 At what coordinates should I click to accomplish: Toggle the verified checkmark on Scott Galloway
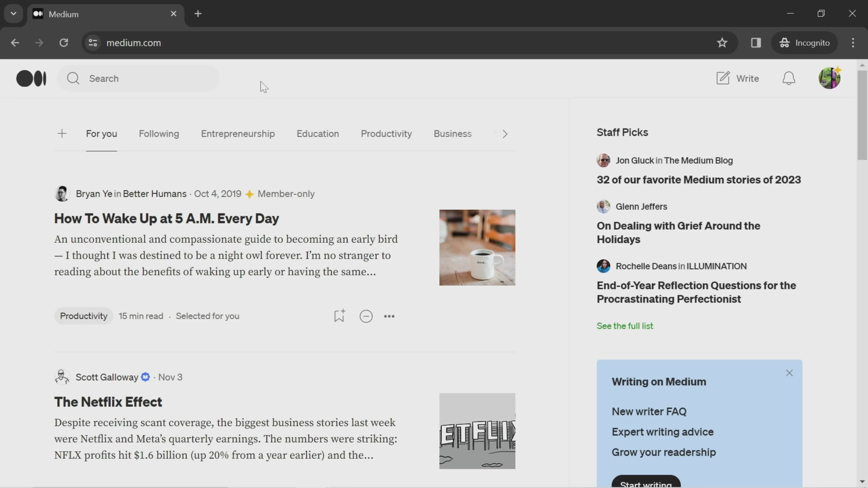145,377
